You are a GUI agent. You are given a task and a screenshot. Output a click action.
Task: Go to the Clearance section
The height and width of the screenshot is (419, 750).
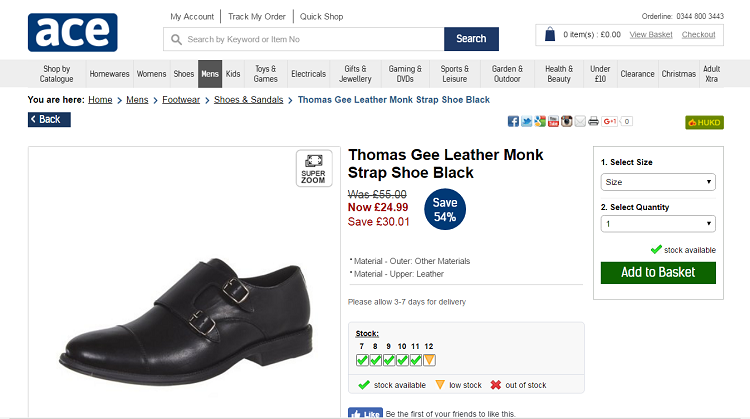[637, 74]
